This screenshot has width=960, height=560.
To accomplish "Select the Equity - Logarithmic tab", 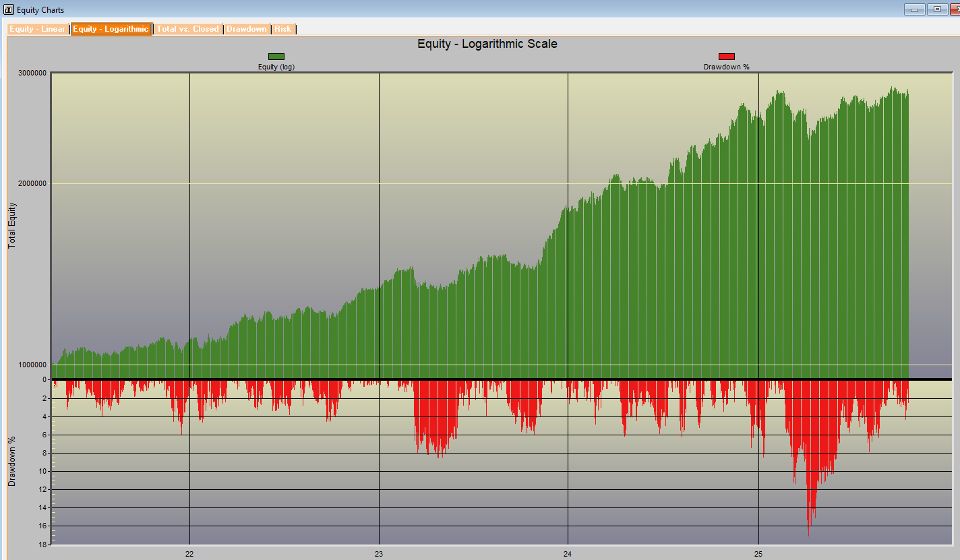I will (111, 29).
